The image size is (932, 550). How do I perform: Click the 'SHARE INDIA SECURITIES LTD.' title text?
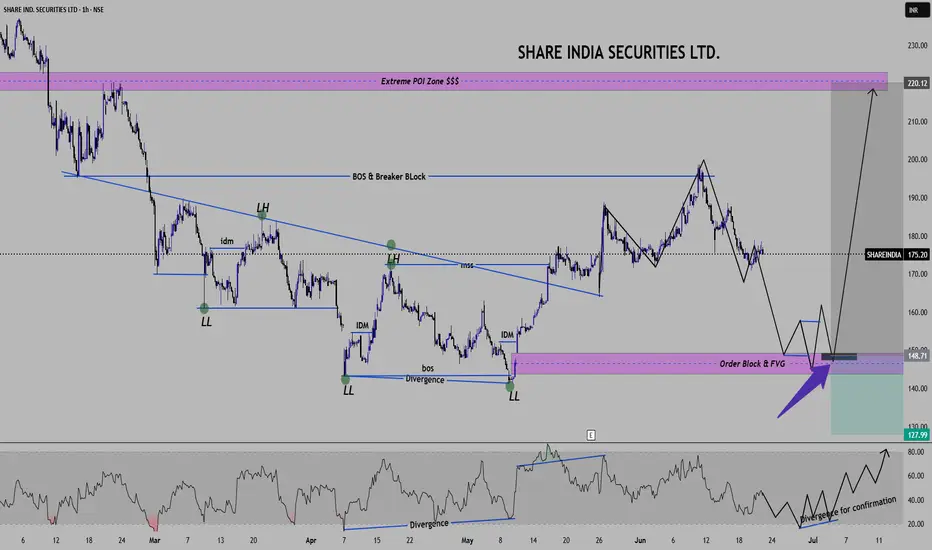point(618,52)
